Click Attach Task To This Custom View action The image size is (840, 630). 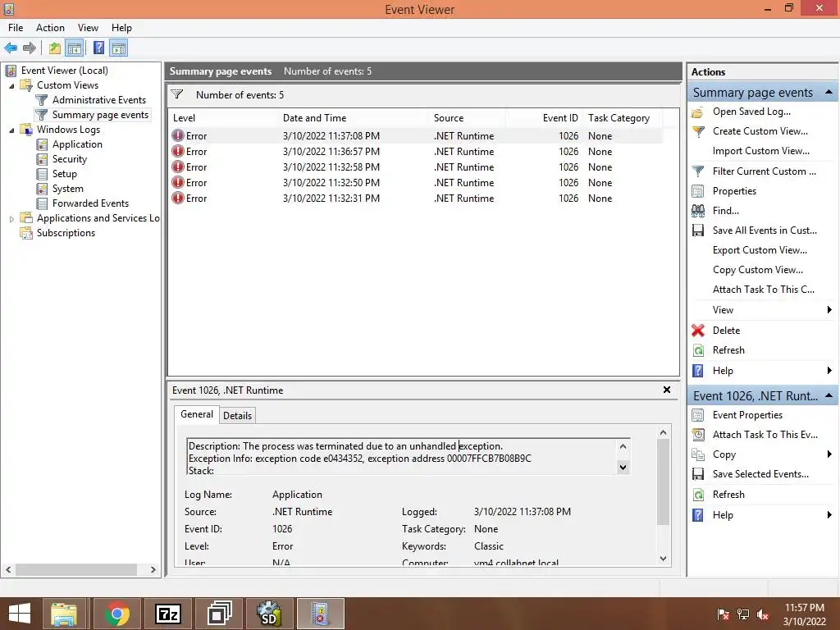tap(764, 290)
